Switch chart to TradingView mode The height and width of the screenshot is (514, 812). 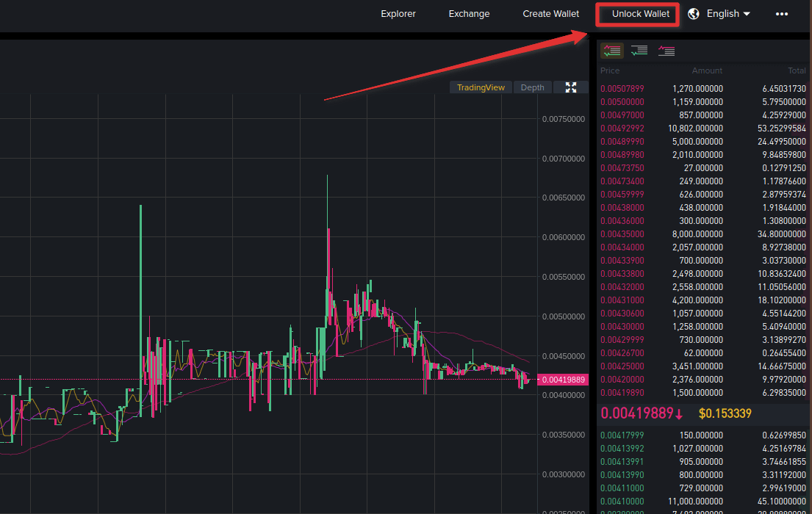tap(481, 87)
